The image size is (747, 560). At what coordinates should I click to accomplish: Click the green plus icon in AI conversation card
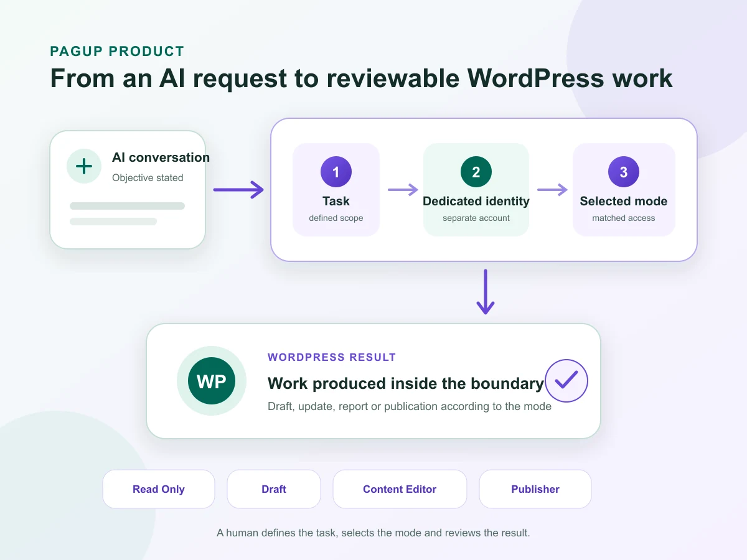tap(84, 166)
